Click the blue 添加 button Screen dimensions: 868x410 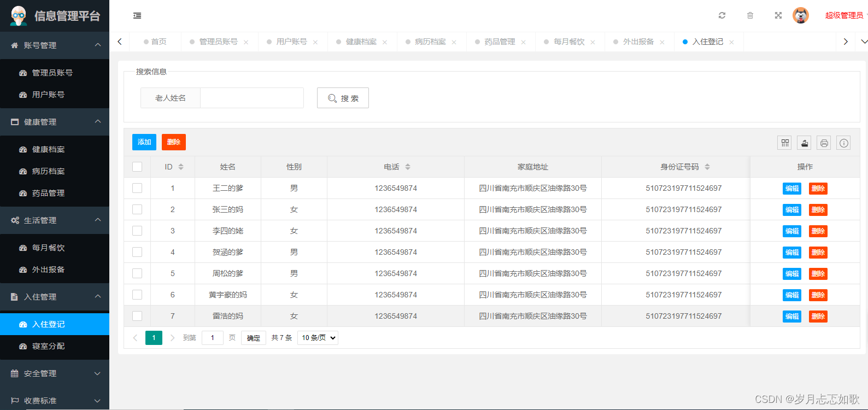[144, 142]
